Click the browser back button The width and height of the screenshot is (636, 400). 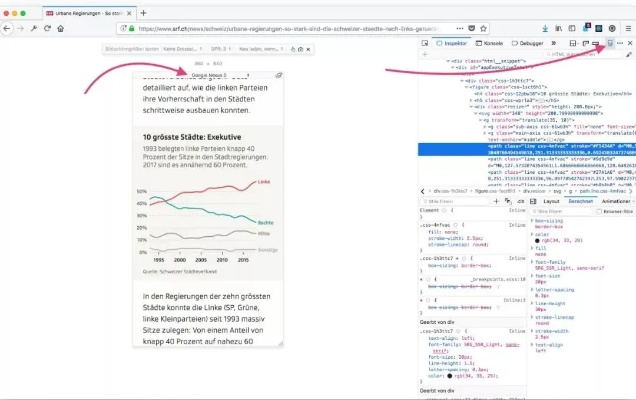[x=8, y=30]
